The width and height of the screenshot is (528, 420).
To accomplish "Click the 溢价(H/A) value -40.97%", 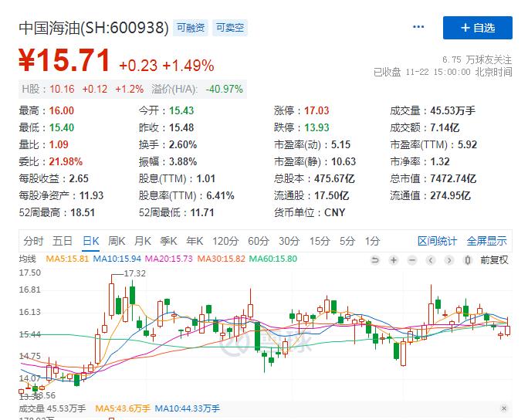I will (x=225, y=89).
